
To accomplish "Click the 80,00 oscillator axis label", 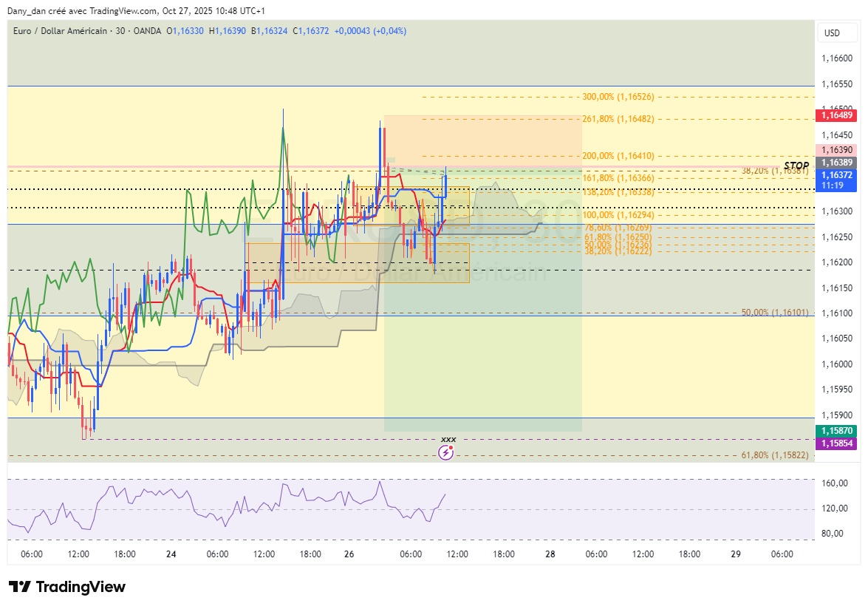I will point(833,534).
